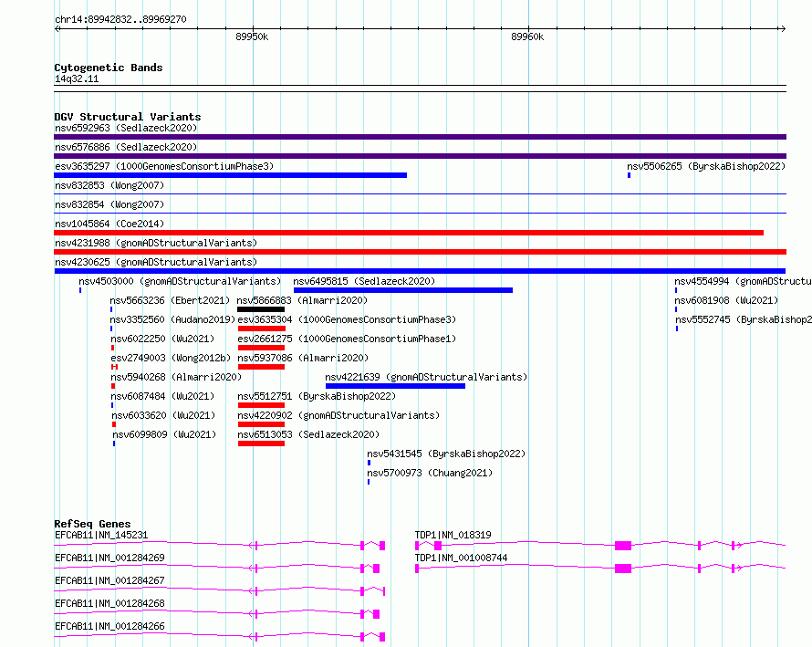Open variant nsv5700973 (Chuang2021)
Image resolution: width=812 pixels, height=647 pixels.
[430, 473]
